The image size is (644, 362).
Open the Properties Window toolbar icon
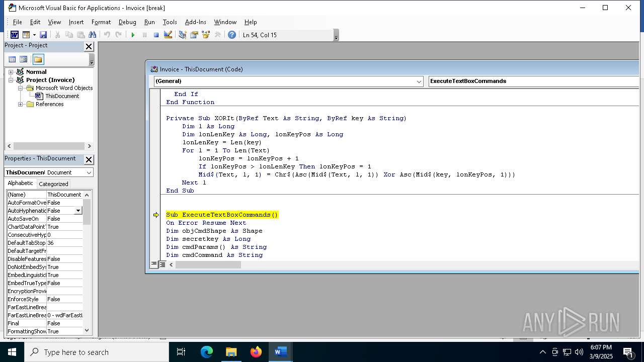tap(194, 35)
